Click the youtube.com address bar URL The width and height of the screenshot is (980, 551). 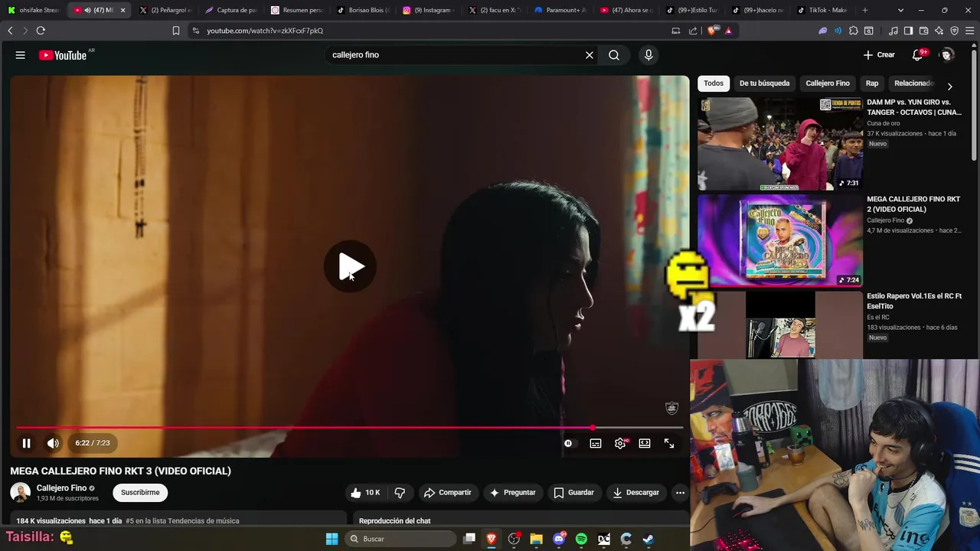(x=265, y=31)
